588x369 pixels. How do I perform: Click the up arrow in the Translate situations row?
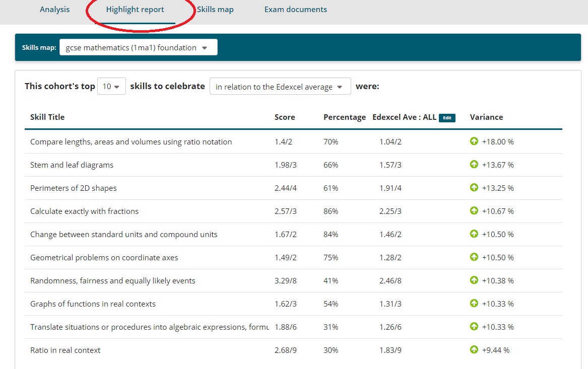pos(474,326)
